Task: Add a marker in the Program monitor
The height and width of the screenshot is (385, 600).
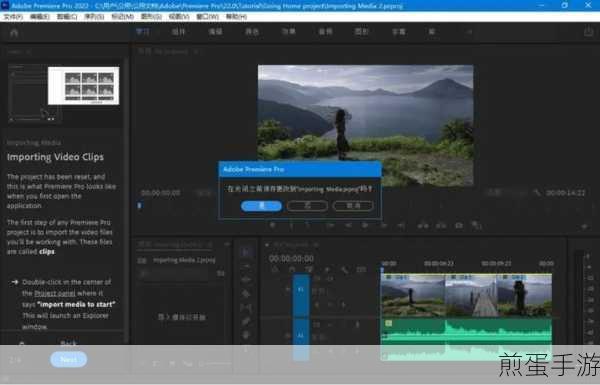Action: (x=272, y=225)
